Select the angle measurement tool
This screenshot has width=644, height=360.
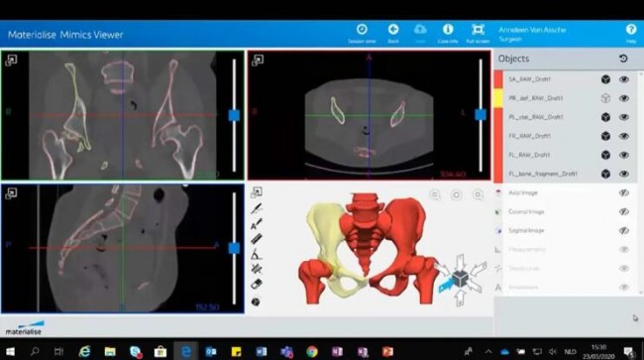257,255
